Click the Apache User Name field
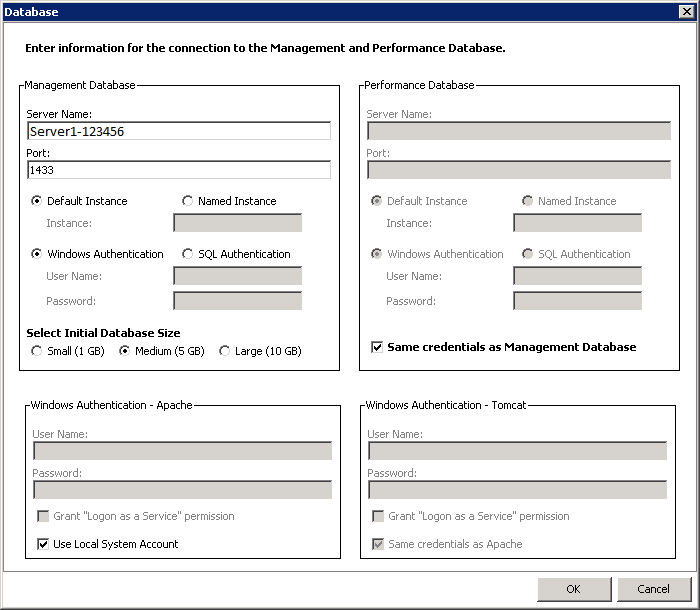Screen dimensions: 700x610 tap(181, 451)
